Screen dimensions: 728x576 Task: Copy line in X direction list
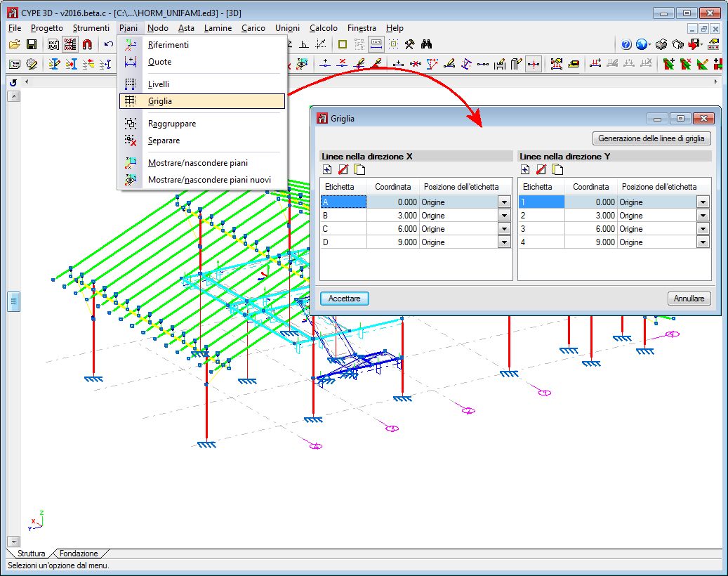tap(359, 169)
